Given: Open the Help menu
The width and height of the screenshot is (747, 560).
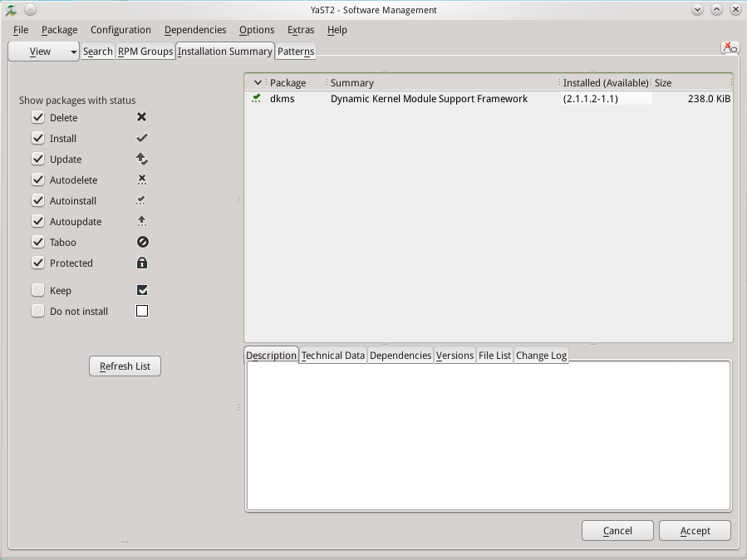Looking at the screenshot, I should [337, 30].
